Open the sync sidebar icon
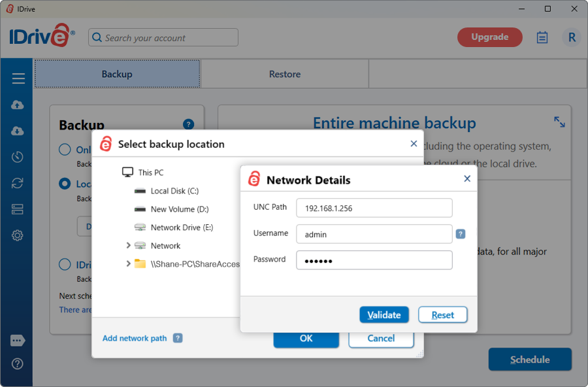Image resolution: width=588 pixels, height=387 pixels. pos(17,183)
